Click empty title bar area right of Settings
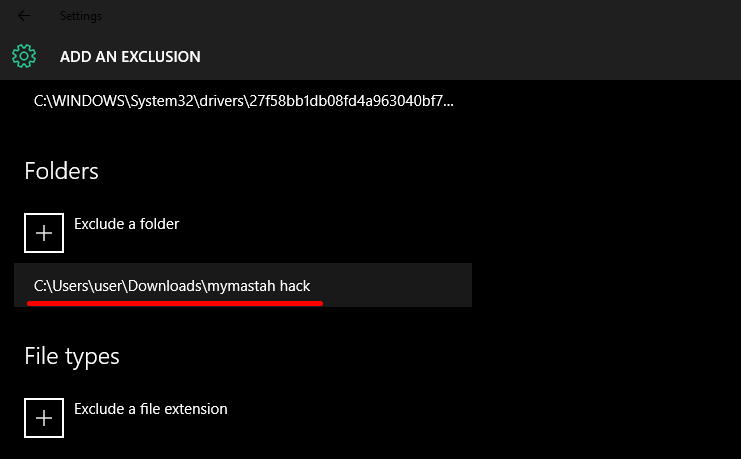Viewport: 741px width, 459px height. [400, 16]
